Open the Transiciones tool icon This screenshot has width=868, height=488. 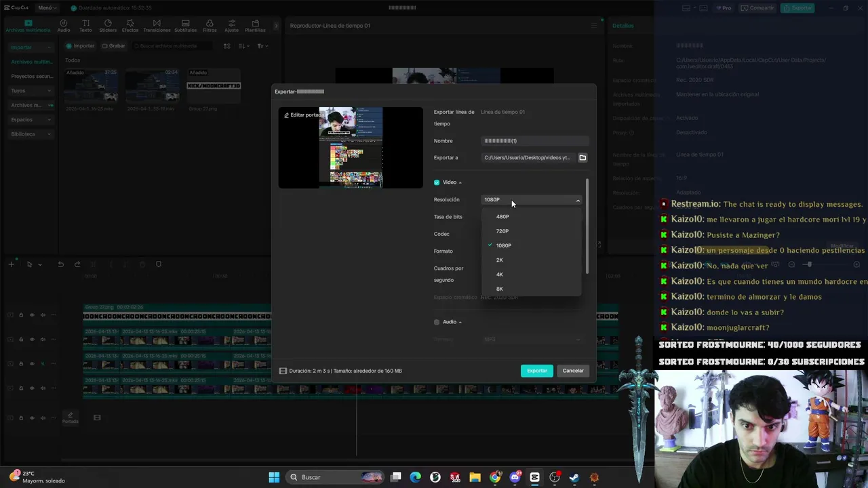pos(157,26)
